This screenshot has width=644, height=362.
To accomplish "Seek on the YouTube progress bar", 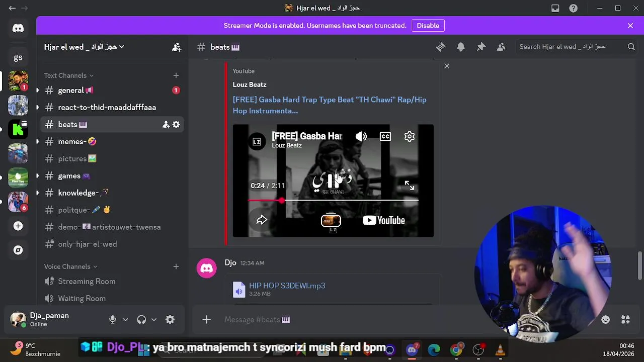I will [x=333, y=201].
